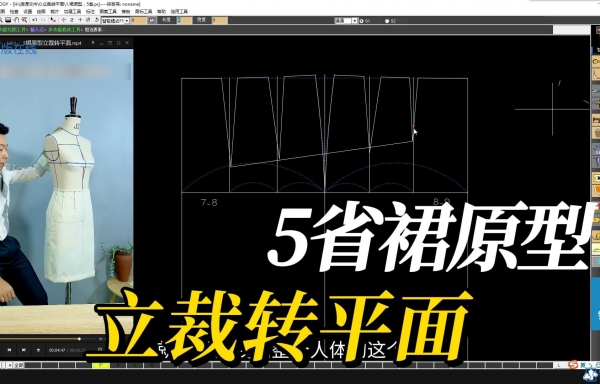Viewport: 600px width, 384px height.
Task: Click the 全部 button on bottom bar
Action: [19, 365]
